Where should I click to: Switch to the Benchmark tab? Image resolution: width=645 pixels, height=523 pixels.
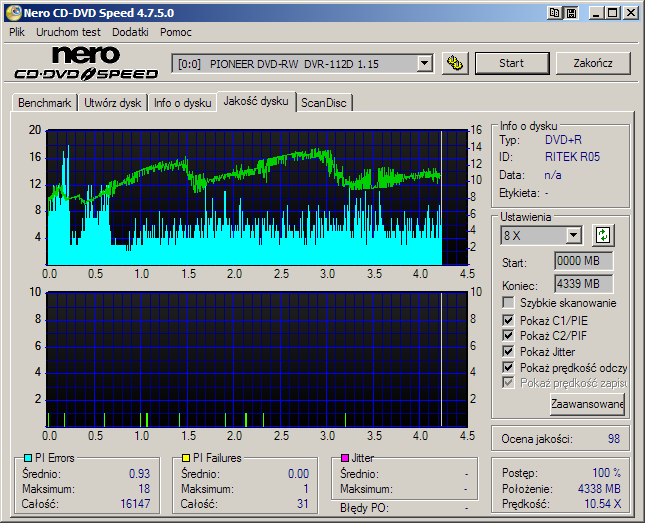[x=44, y=103]
